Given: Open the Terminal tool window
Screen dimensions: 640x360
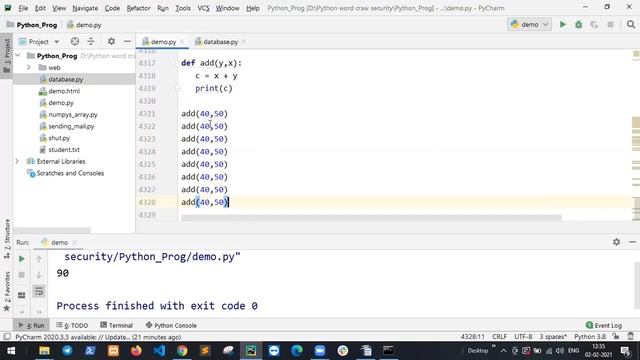Looking at the screenshot, I should [x=116, y=325].
